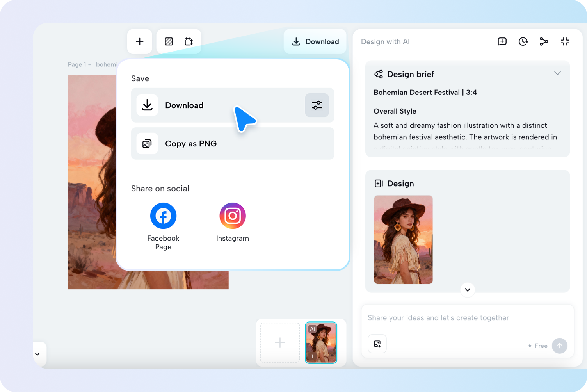Collapse the Design brief section
587x392 pixels.
coord(557,73)
